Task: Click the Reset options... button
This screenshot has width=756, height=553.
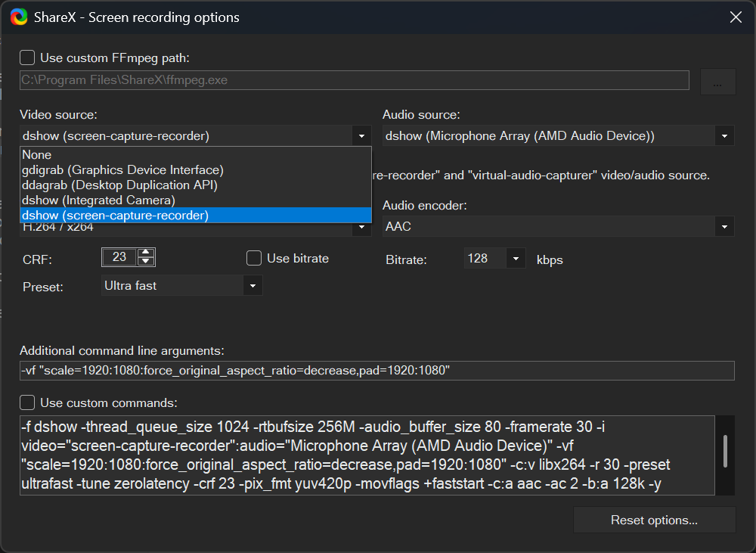Action: point(654,520)
